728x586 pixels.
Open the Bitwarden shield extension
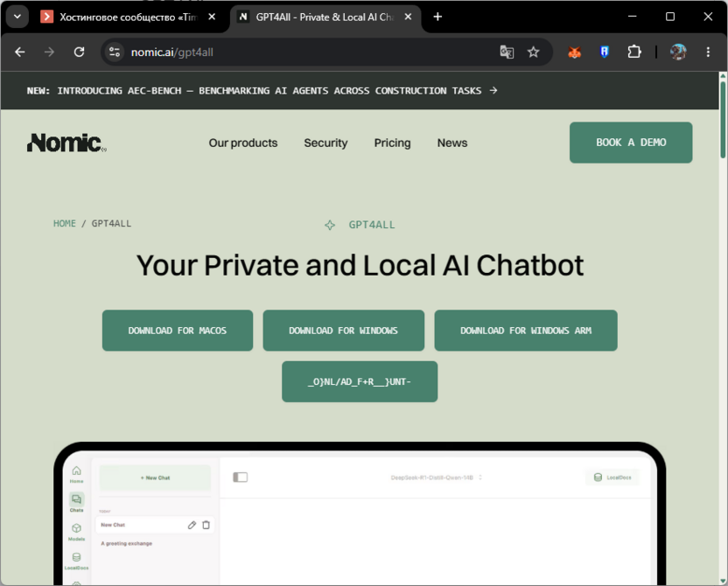point(604,52)
